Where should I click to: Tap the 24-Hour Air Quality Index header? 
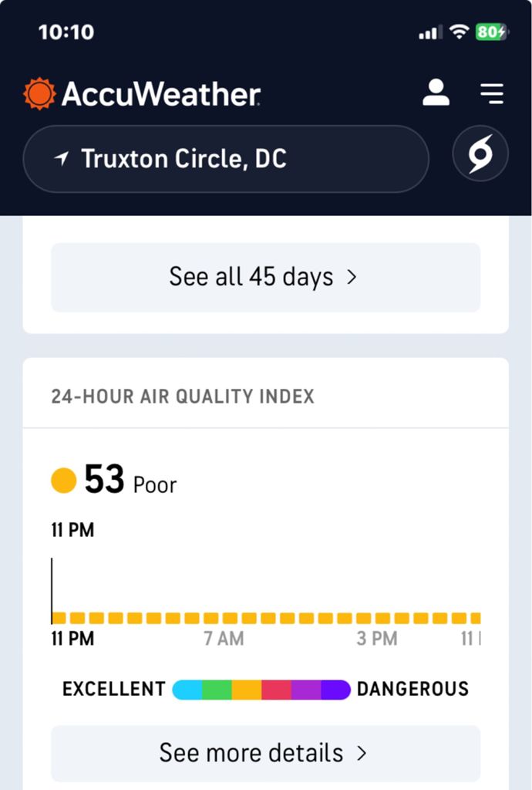183,397
